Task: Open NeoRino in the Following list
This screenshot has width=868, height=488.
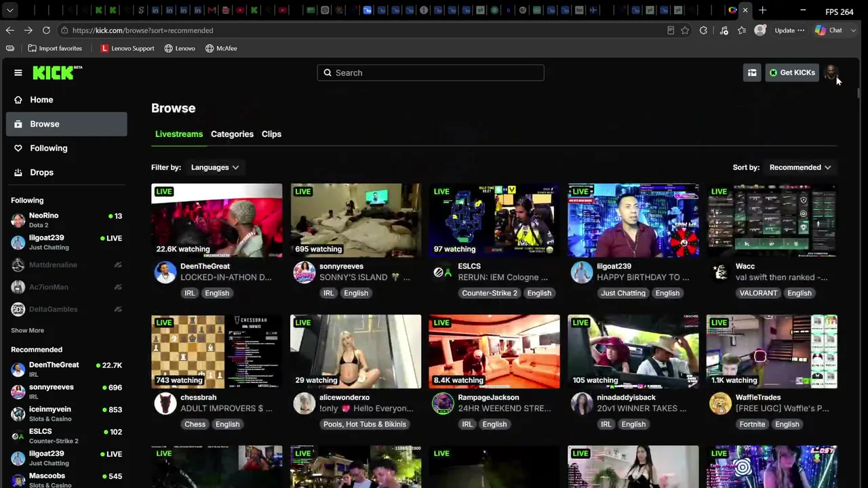Action: [66, 220]
